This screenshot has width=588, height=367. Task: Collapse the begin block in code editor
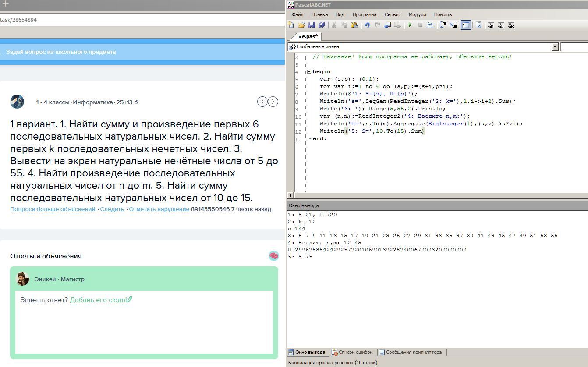click(309, 71)
